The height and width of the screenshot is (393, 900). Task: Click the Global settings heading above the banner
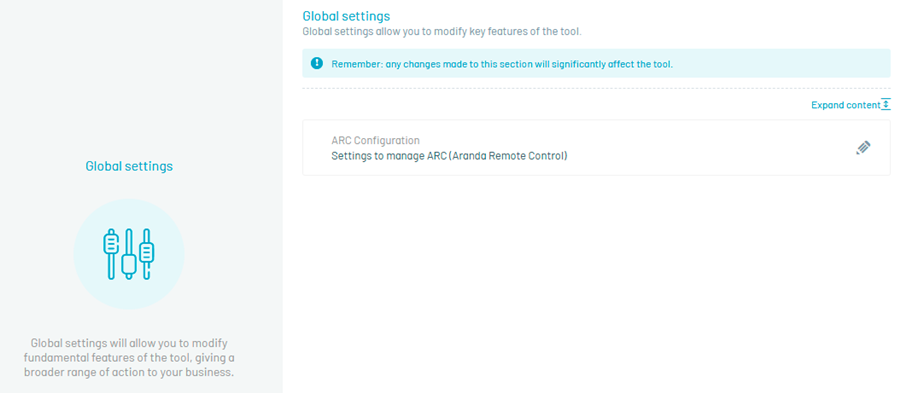click(x=346, y=16)
